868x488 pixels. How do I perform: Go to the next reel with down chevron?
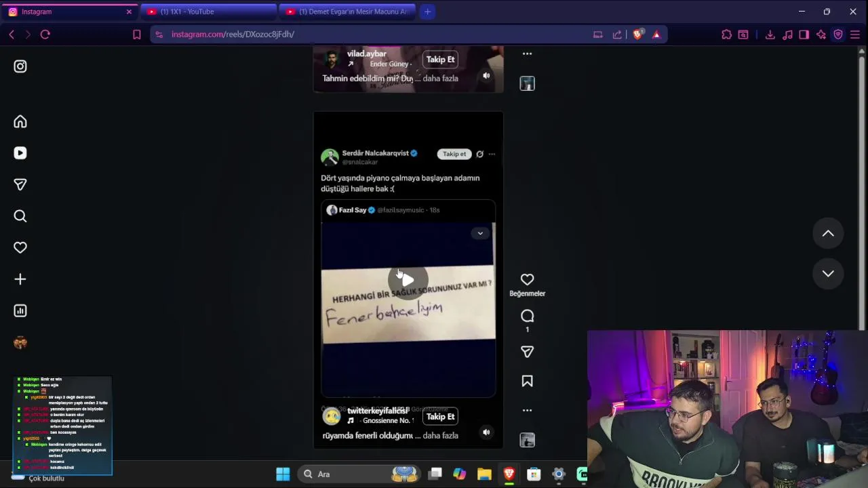[828, 273]
